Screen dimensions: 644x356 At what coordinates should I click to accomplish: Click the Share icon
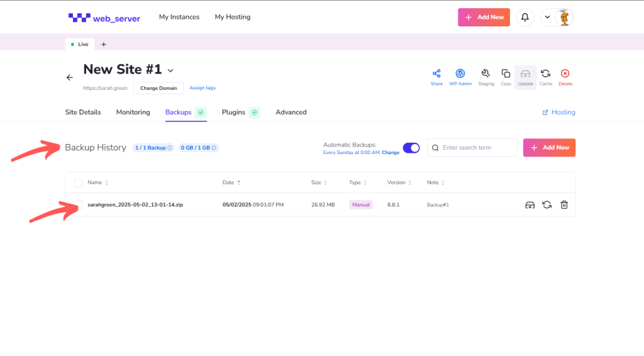436,74
